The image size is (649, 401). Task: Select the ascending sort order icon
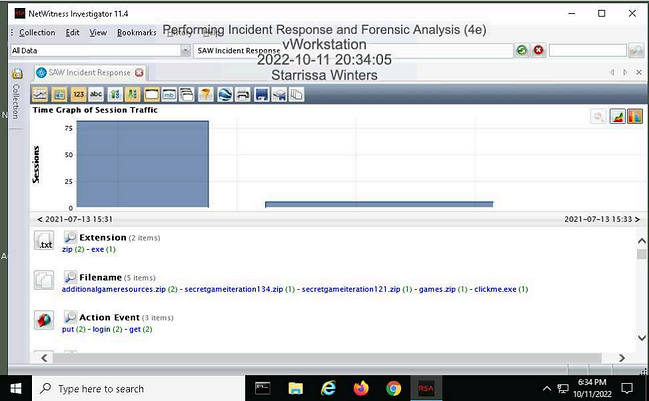point(115,95)
